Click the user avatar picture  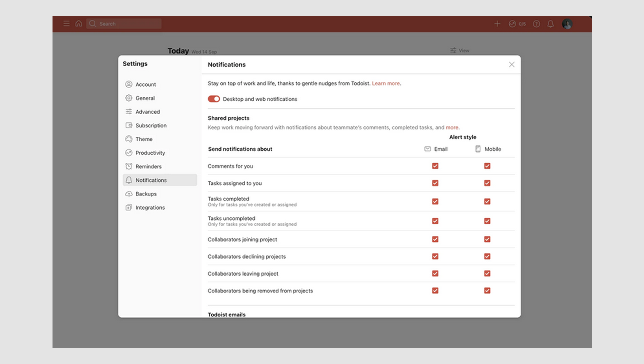pos(567,24)
